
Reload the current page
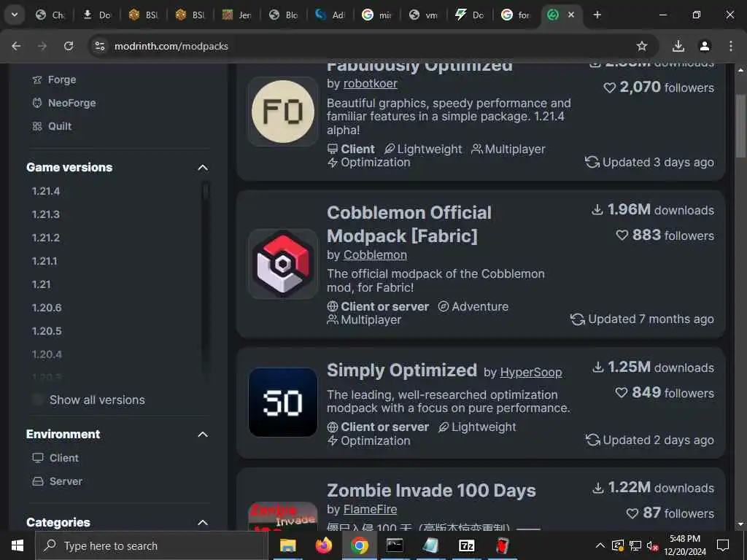pyautogui.click(x=69, y=46)
